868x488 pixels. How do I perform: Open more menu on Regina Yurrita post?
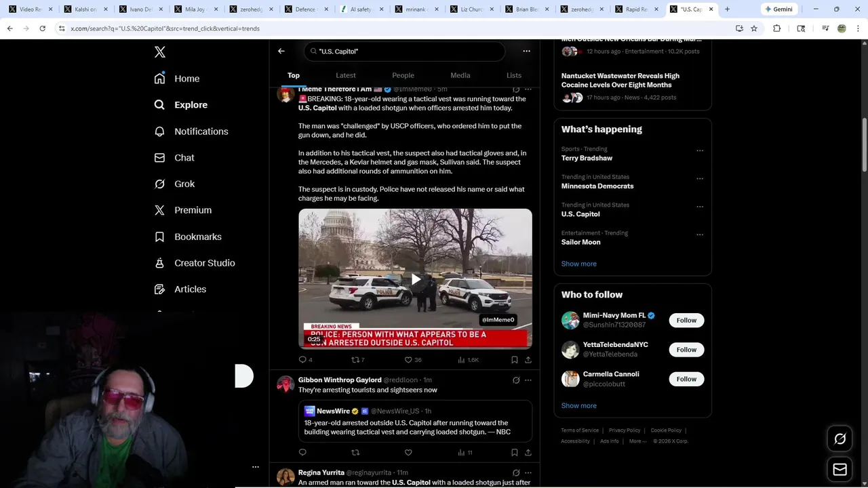pos(528,472)
